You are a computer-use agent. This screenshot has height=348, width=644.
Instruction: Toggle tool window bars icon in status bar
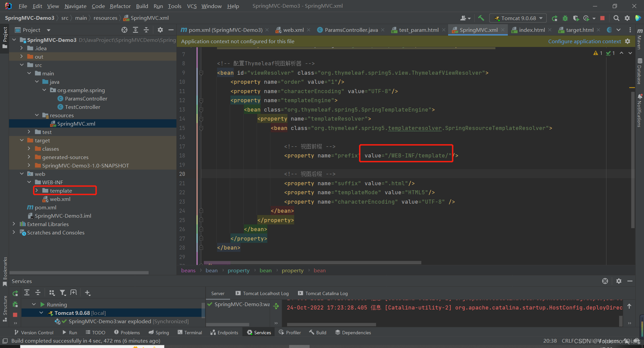click(x=5, y=341)
